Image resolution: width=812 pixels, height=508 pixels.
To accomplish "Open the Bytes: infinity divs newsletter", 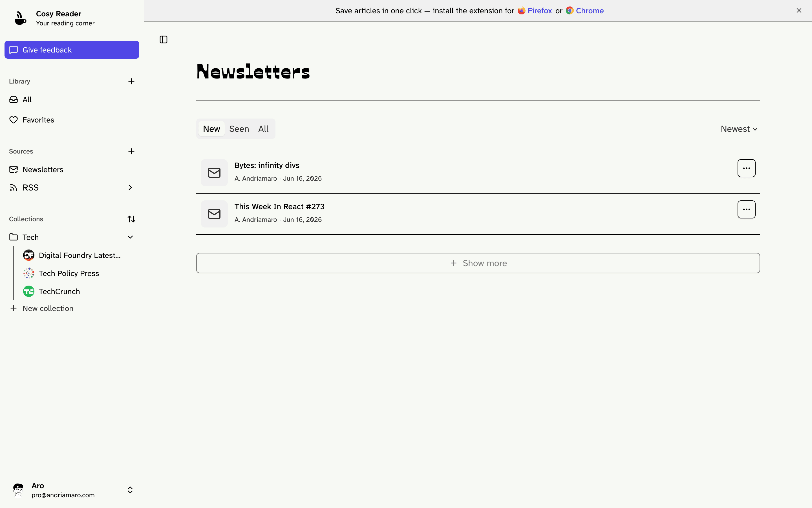I will [267, 165].
